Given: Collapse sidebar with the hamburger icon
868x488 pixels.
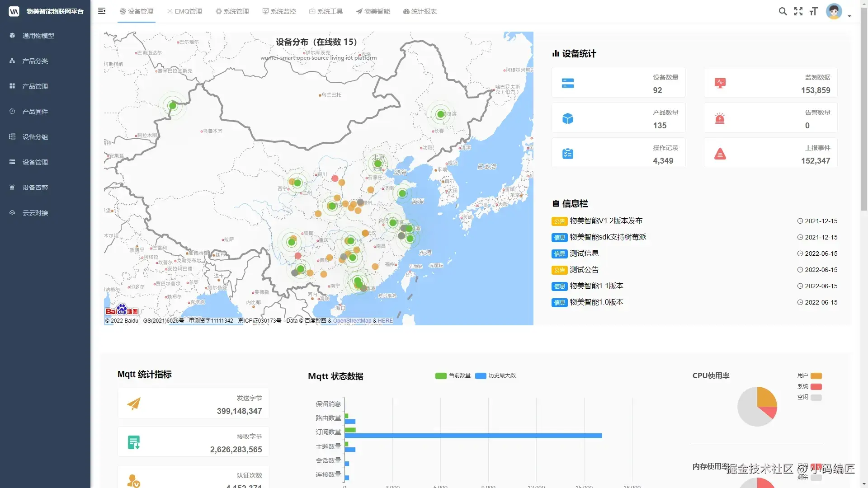Looking at the screenshot, I should (x=102, y=11).
